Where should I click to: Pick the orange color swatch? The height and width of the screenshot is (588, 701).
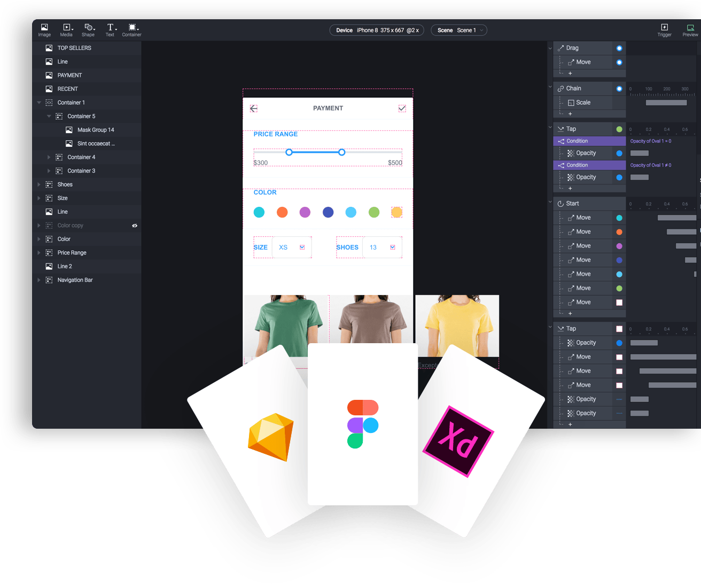pyautogui.click(x=282, y=212)
